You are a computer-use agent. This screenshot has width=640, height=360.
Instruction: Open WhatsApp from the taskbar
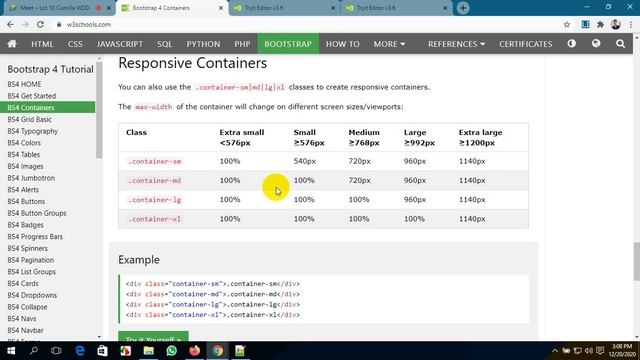coord(171,351)
